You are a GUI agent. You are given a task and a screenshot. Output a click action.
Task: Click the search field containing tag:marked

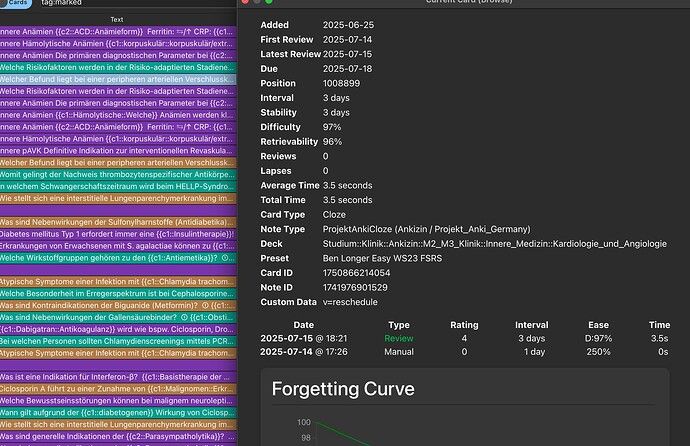(x=136, y=3)
